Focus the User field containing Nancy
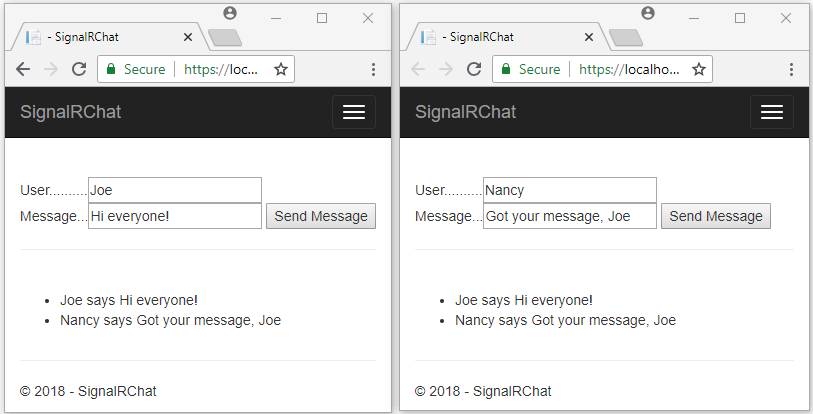Viewport: 813px width, 414px height. (570, 190)
